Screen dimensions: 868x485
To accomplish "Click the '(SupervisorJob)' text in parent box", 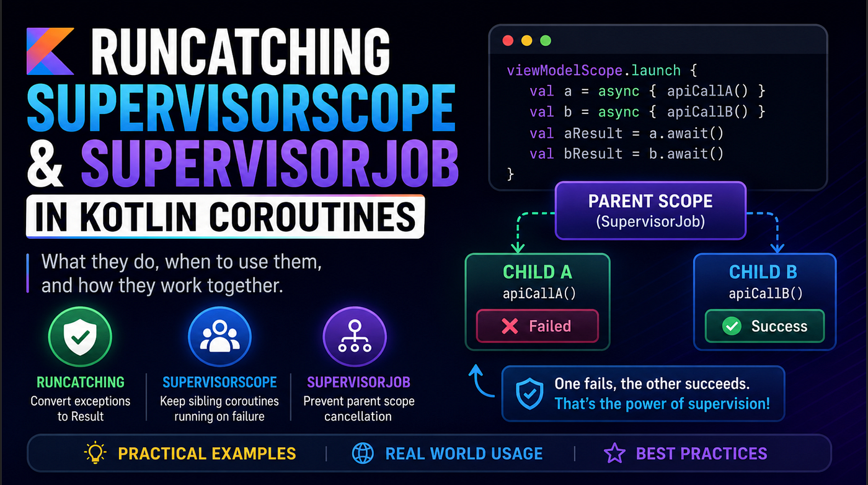I will pos(650,221).
